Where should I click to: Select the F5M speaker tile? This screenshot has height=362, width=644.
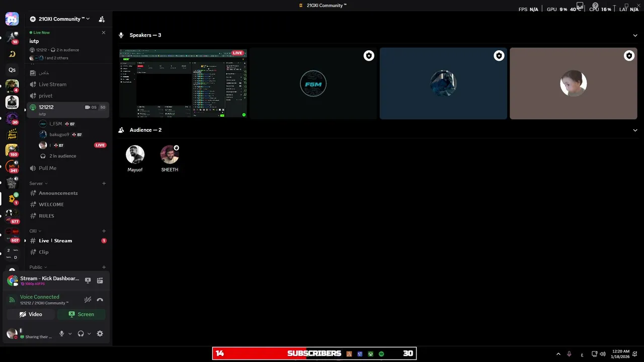(313, 83)
